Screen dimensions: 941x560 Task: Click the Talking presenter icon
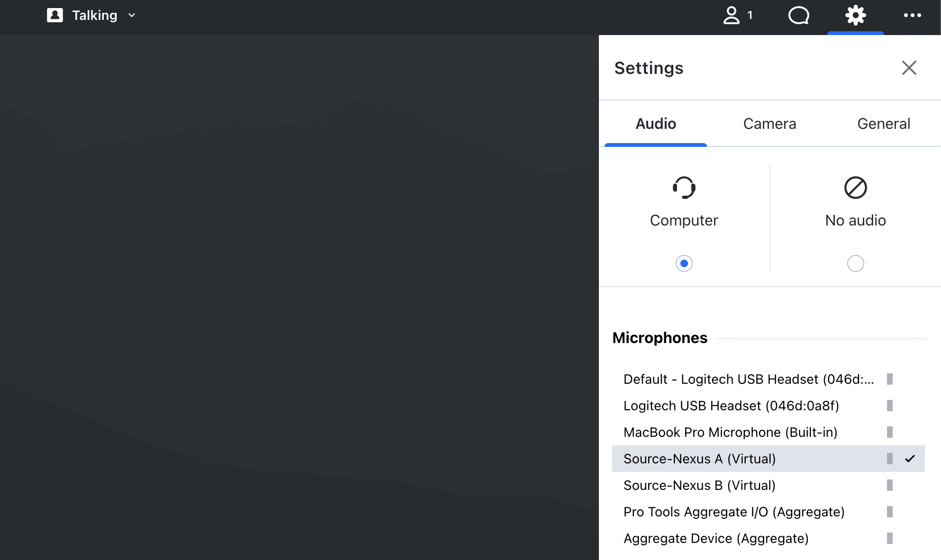click(x=55, y=15)
